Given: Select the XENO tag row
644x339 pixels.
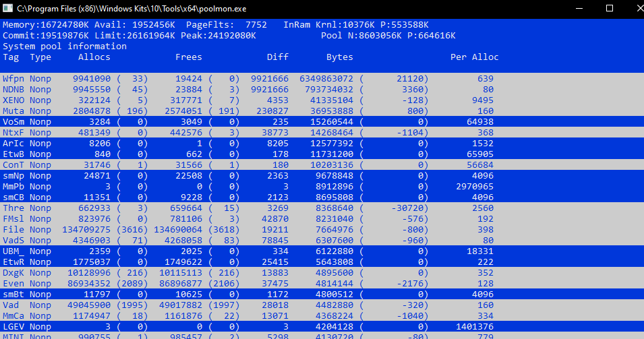Looking at the screenshot, I should 322,100.
